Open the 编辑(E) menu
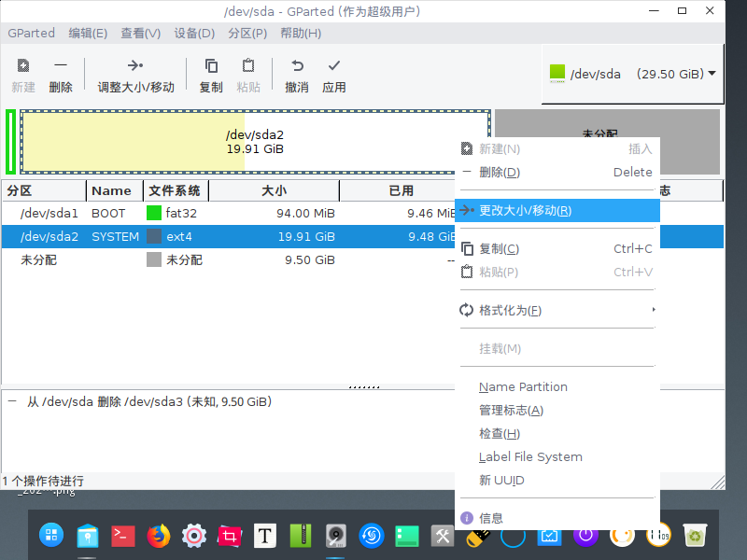747x560 pixels. tap(88, 34)
